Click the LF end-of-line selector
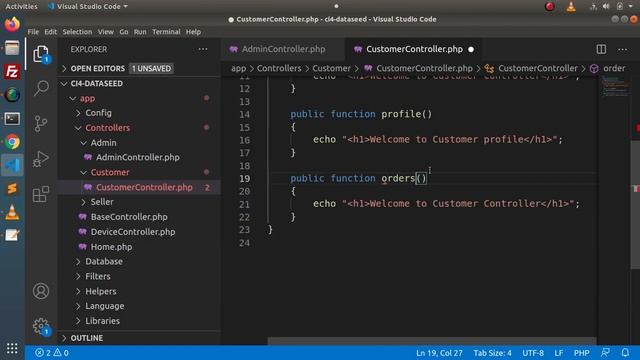The image size is (640, 360). coord(559,353)
